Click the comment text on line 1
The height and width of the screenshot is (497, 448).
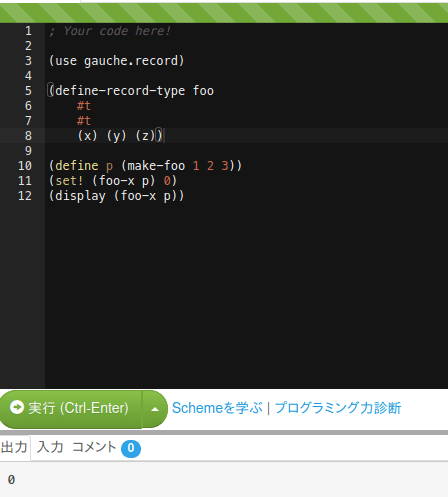tap(110, 31)
